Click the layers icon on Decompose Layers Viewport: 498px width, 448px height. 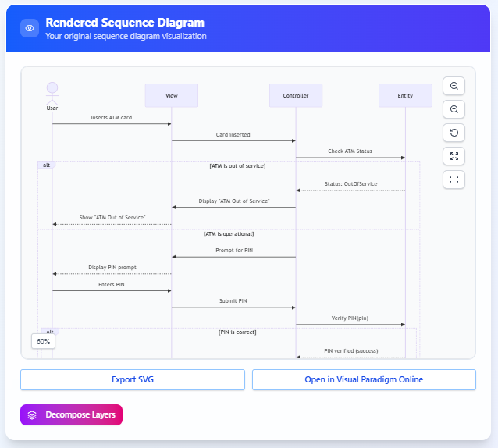pos(32,415)
